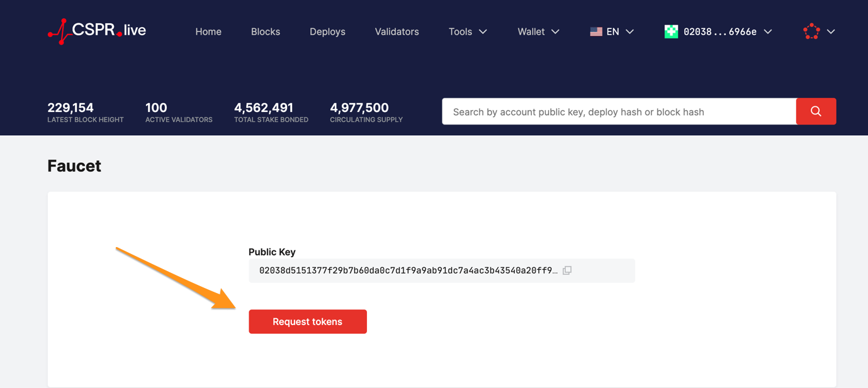
Task: Copy the public key with copy icon
Action: (x=567, y=270)
